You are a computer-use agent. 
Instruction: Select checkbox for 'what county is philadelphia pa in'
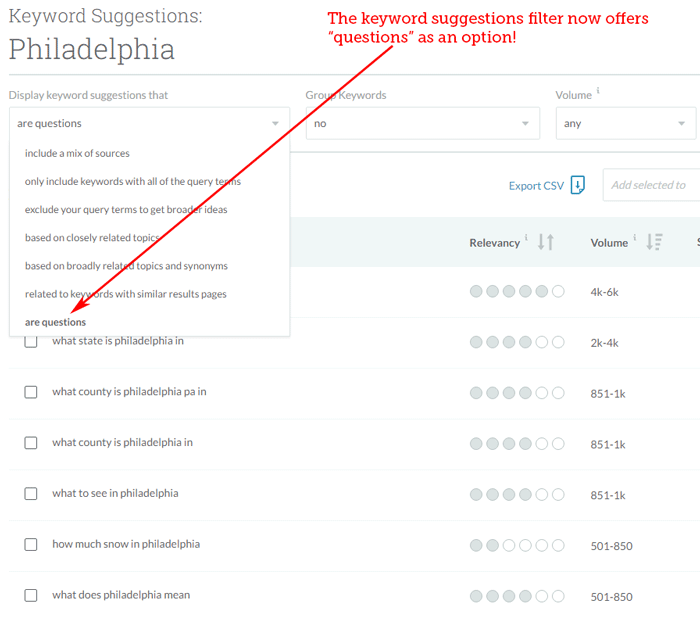pyautogui.click(x=31, y=392)
